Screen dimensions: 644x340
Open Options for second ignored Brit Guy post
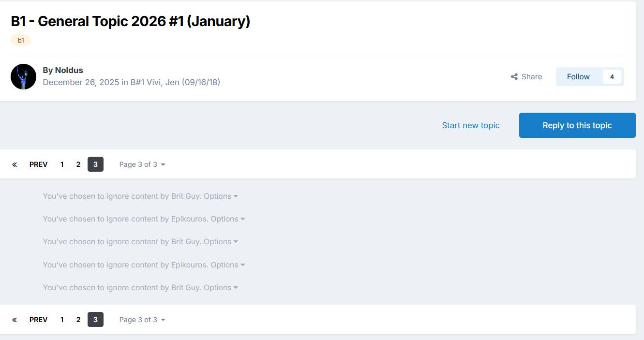[x=221, y=242]
